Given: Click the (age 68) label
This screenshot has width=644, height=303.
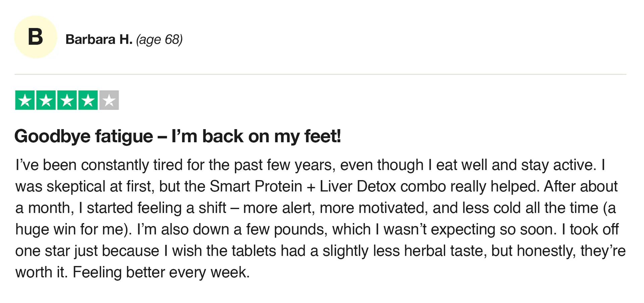Looking at the screenshot, I should [x=159, y=40].
